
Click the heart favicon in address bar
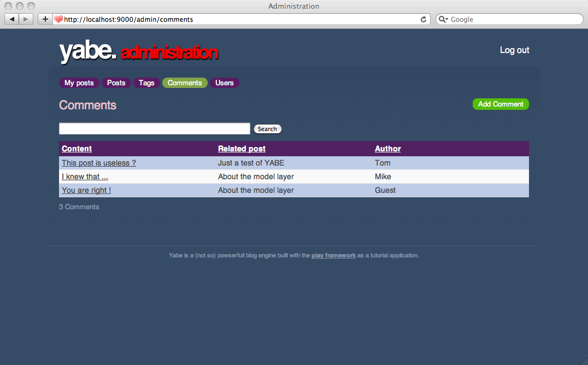58,19
